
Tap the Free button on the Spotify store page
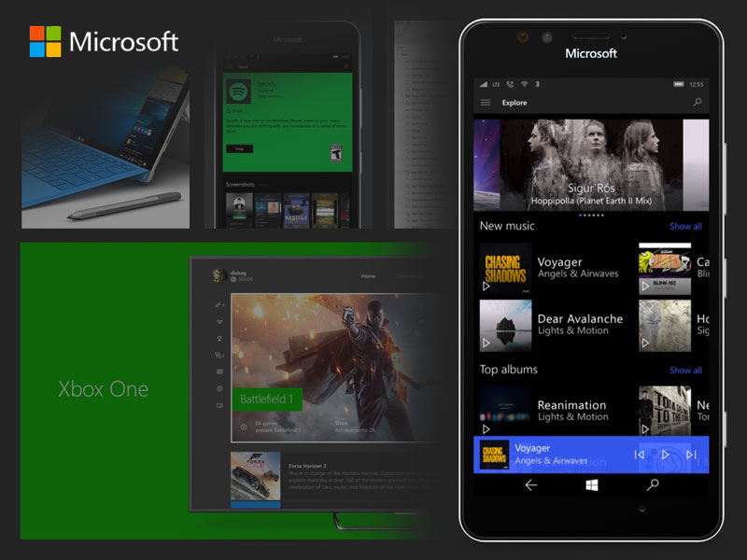(239, 149)
